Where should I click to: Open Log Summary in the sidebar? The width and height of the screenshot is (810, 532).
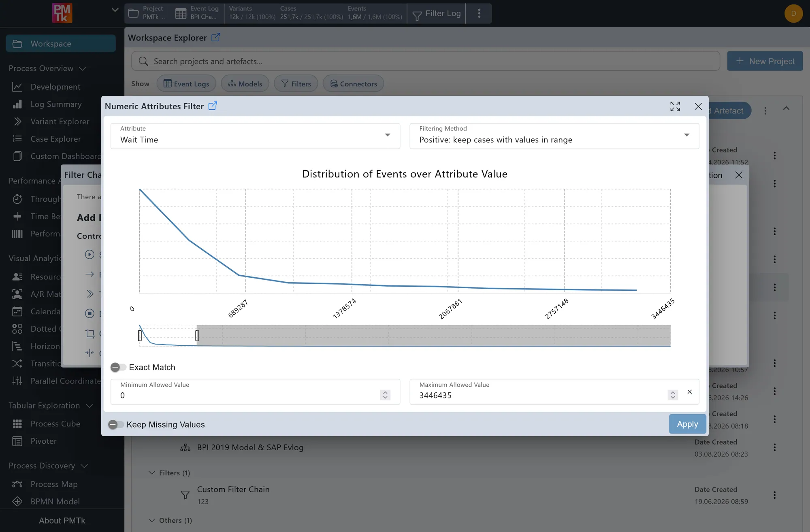coord(56,104)
